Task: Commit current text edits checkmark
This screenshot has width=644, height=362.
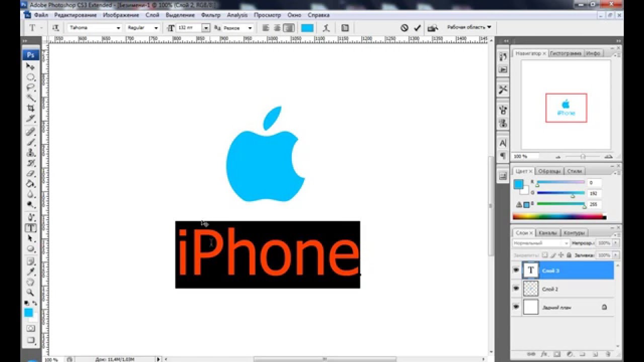Action: tap(417, 28)
